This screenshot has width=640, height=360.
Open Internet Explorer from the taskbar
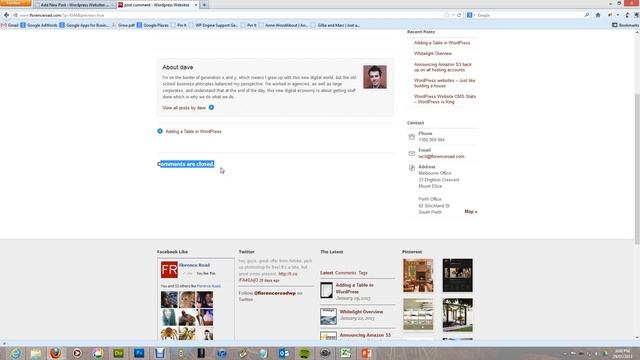click(15, 353)
